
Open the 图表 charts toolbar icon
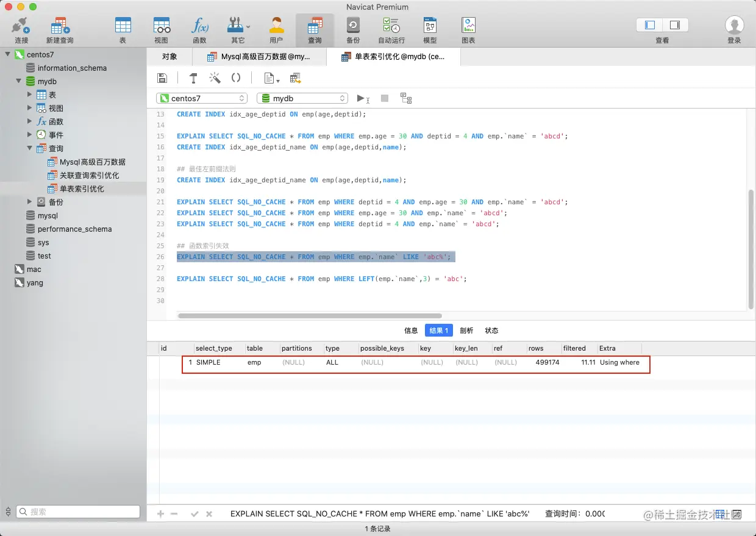[468, 30]
